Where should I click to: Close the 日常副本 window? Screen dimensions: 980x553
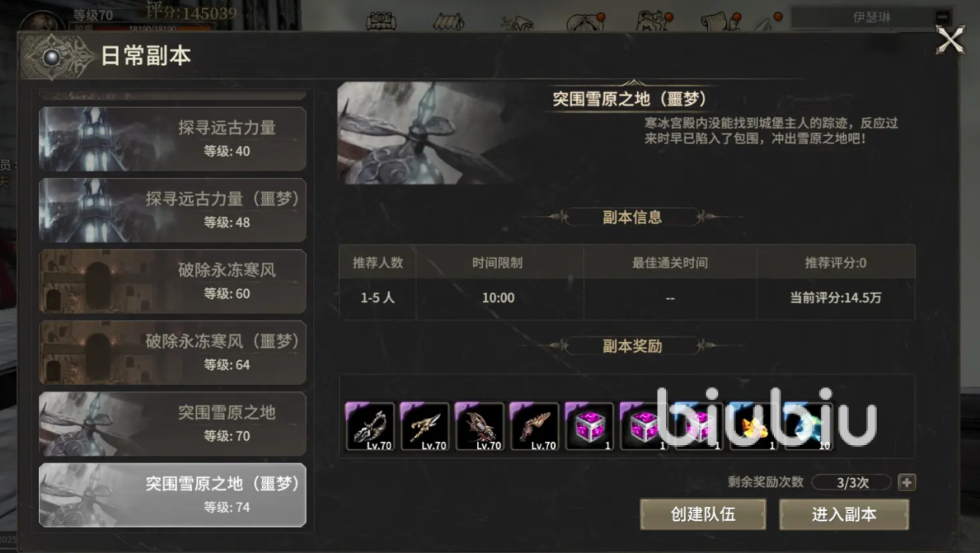[950, 40]
